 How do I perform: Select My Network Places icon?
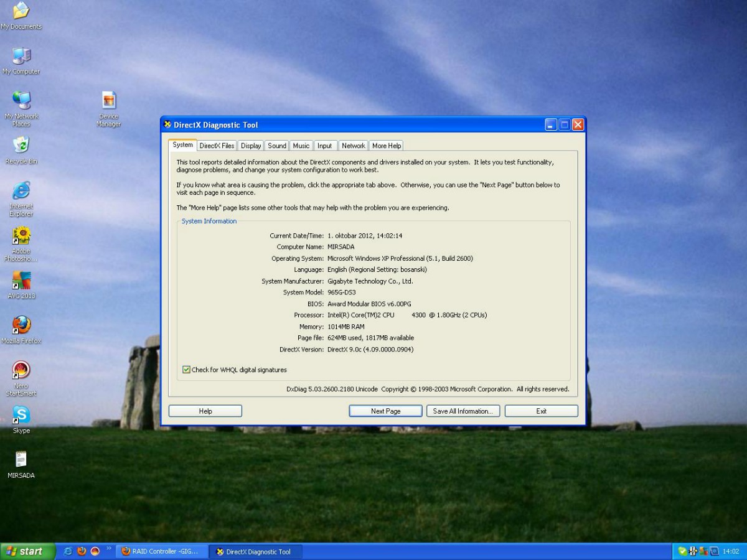21,109
